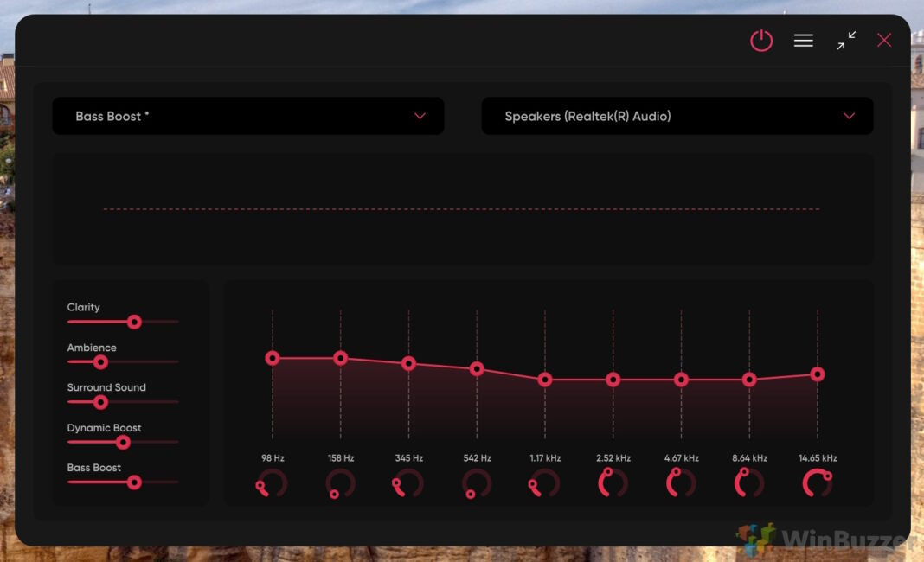This screenshot has width=924, height=562.
Task: Select the 2.52 kHz EQ curve point
Action: coord(612,379)
